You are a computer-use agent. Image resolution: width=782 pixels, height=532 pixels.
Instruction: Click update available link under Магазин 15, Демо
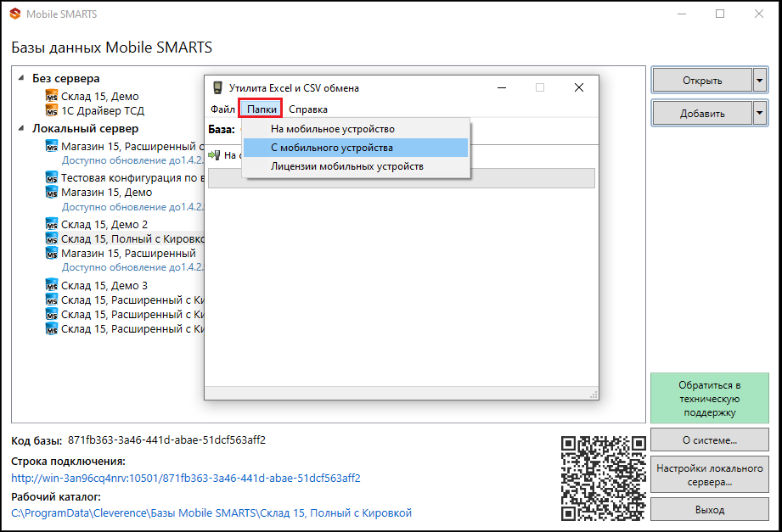tap(132, 206)
